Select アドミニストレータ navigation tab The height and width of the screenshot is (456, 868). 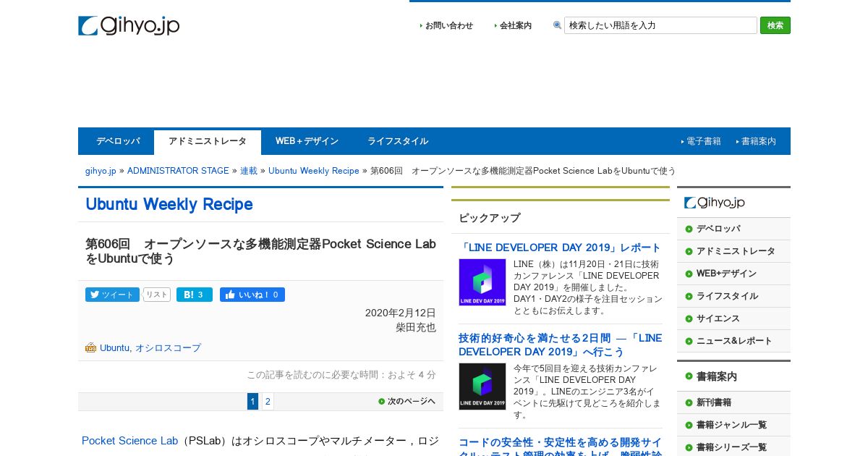tap(208, 142)
